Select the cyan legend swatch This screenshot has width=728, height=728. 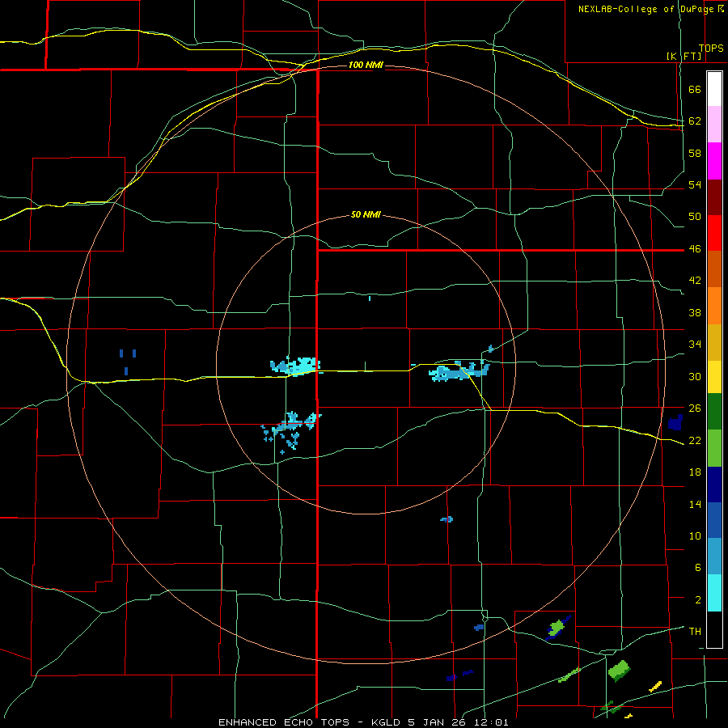(x=714, y=593)
